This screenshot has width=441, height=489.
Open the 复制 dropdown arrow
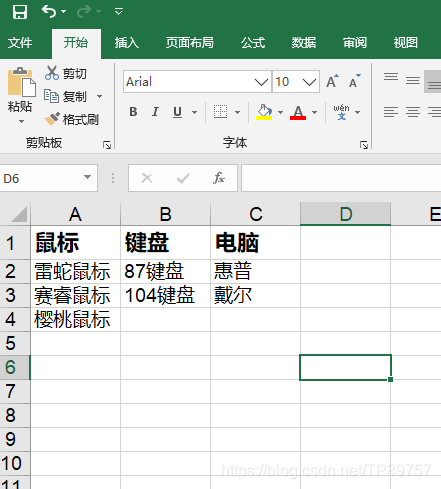99,97
